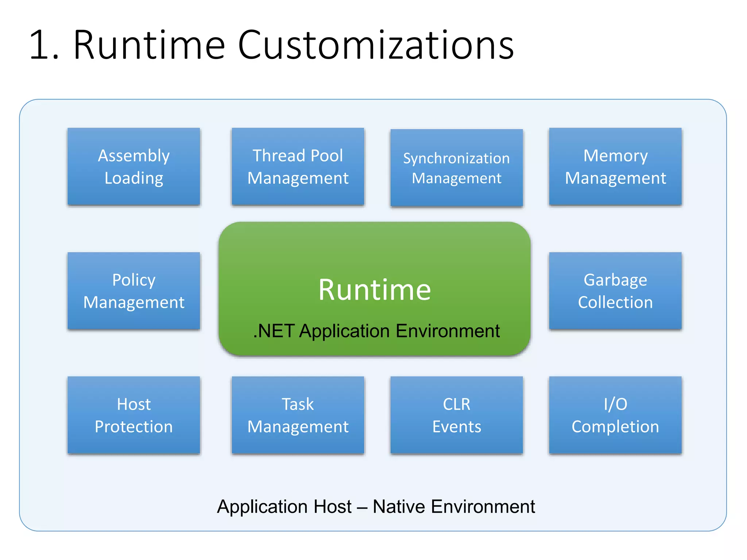Click the '1. Runtime Customizations' slide title
This screenshot has width=747, height=560.
point(272,45)
